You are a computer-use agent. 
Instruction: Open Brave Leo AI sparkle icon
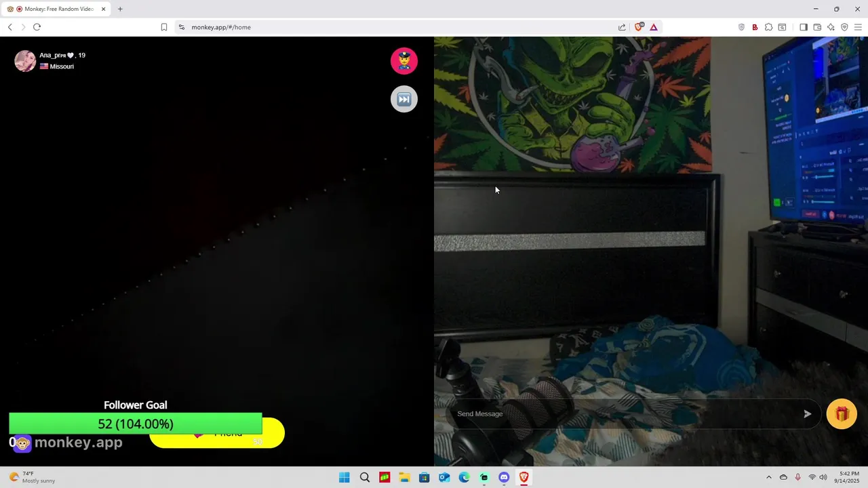(x=831, y=27)
